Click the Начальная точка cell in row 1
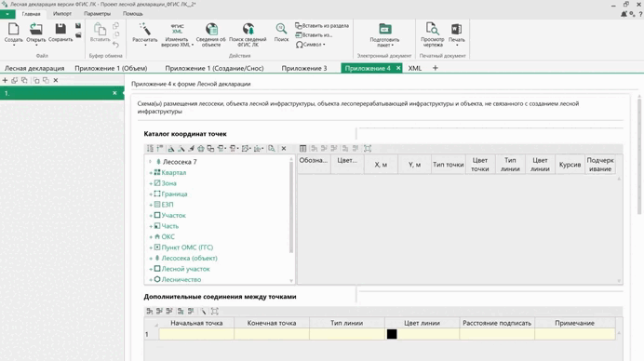This screenshot has width=644, height=361. click(196, 334)
